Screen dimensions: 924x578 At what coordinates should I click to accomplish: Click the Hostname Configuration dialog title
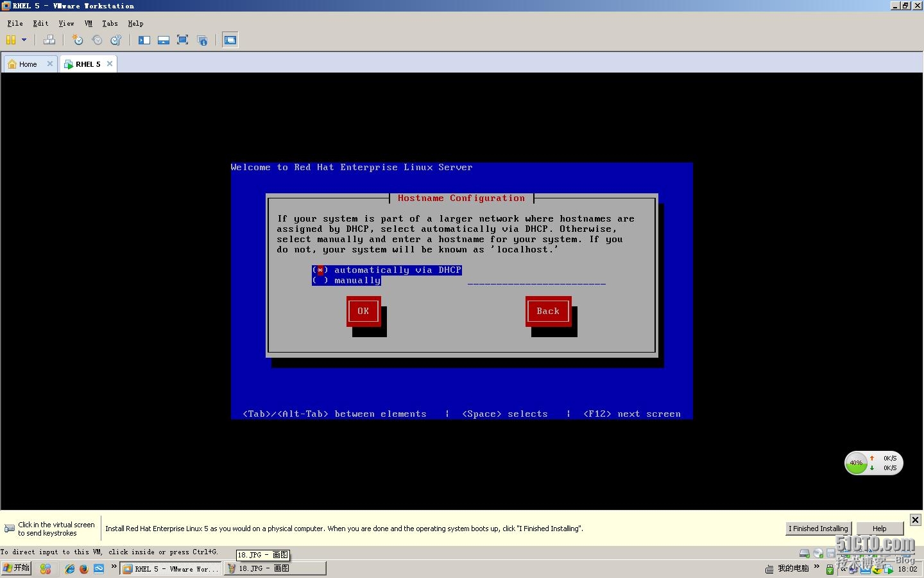pyautogui.click(x=461, y=198)
